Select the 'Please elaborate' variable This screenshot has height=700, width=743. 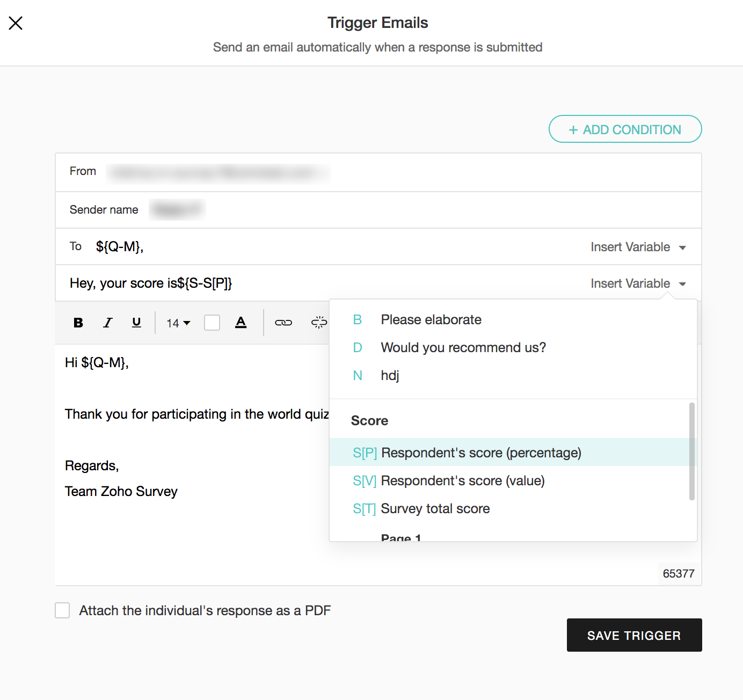513,320
